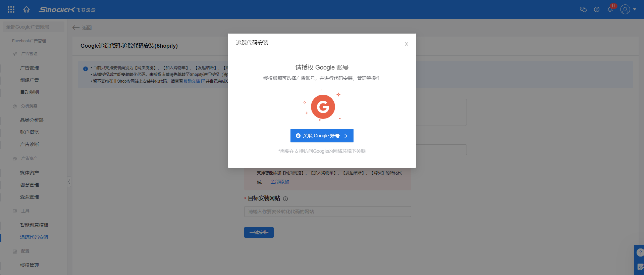Viewport: 644px width, 275px height.
Task: Open floating feedback edit icon
Action: [x=640, y=267]
